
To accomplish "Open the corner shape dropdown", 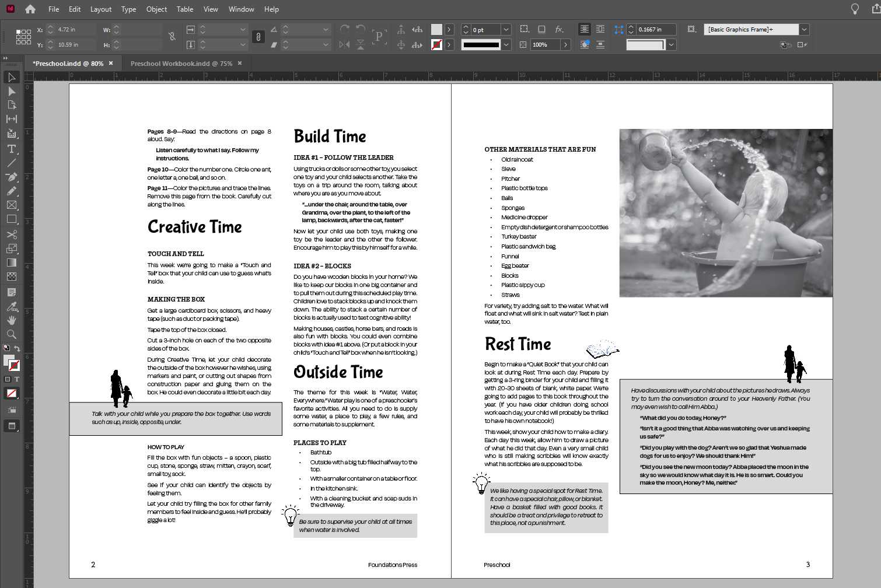I will [x=672, y=44].
